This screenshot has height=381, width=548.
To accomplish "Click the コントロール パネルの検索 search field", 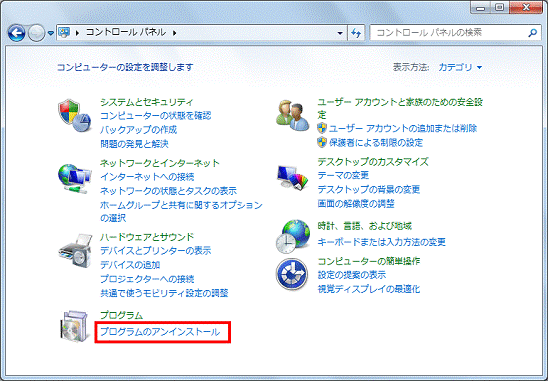I will tap(454, 33).
